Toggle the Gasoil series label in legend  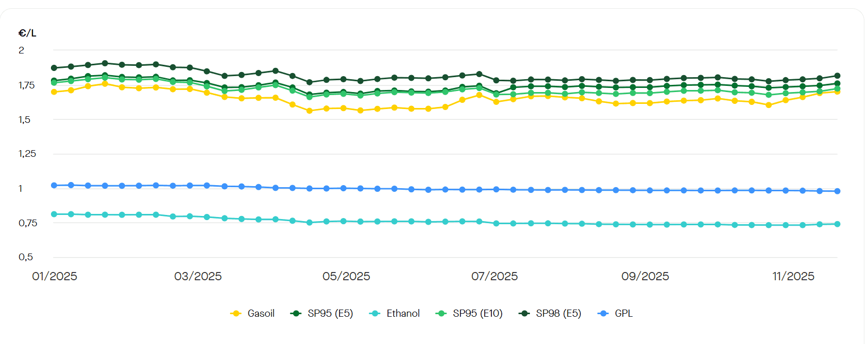point(261,314)
